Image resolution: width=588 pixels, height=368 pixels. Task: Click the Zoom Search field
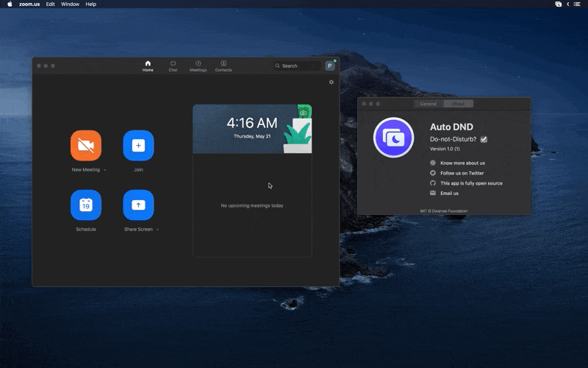(x=297, y=66)
